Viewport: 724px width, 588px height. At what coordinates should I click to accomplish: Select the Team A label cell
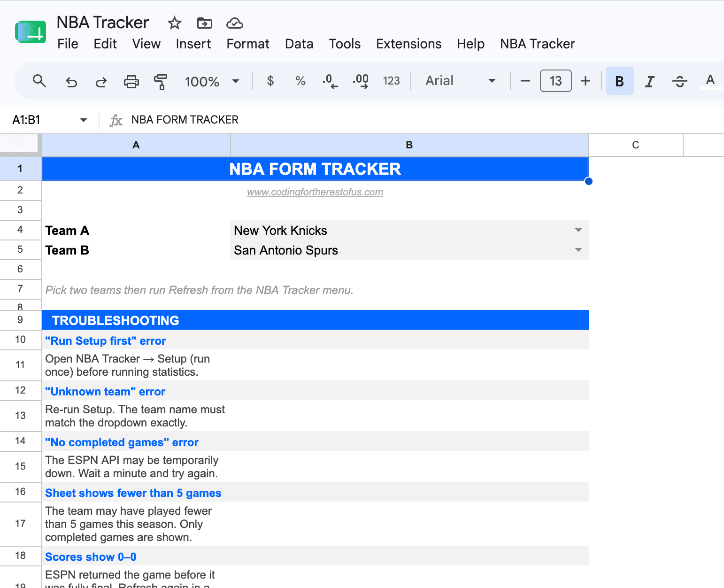(x=136, y=230)
